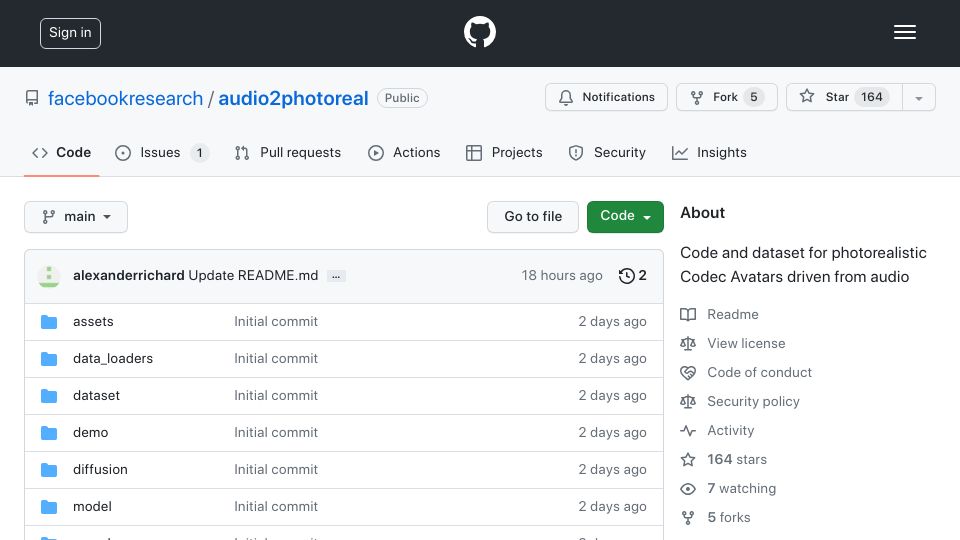Click the demo folder icon
Image resolution: width=960 pixels, height=540 pixels.
(x=49, y=433)
